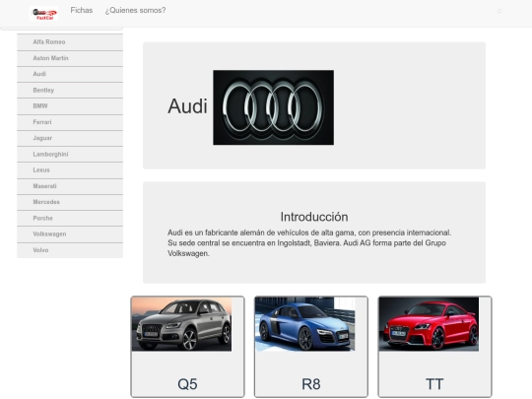Select Lexus in the brand list

tap(70, 170)
